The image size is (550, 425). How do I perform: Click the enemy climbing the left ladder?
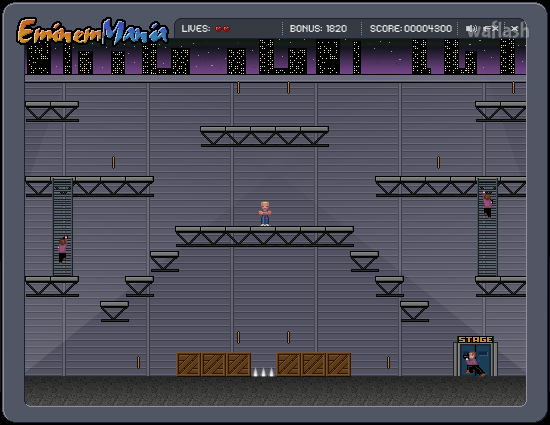coord(62,250)
